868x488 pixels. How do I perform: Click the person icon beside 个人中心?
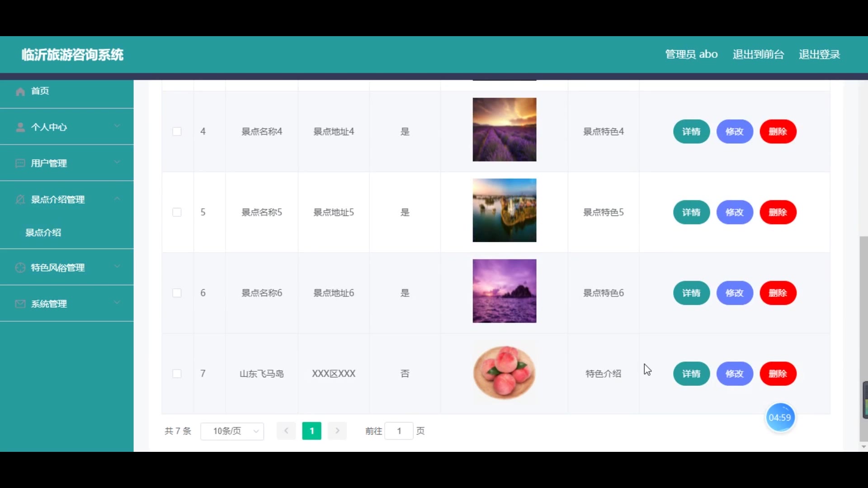(x=20, y=127)
